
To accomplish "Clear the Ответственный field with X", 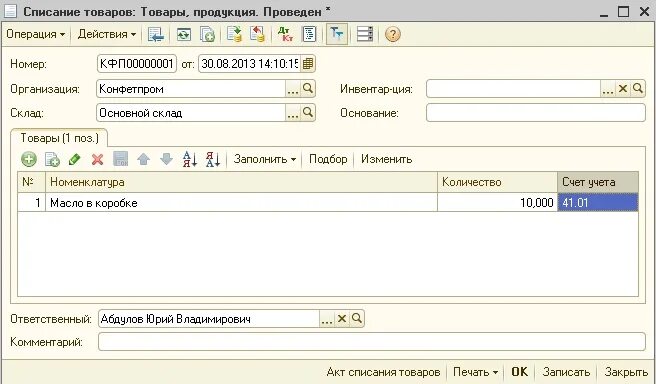I will (342, 319).
